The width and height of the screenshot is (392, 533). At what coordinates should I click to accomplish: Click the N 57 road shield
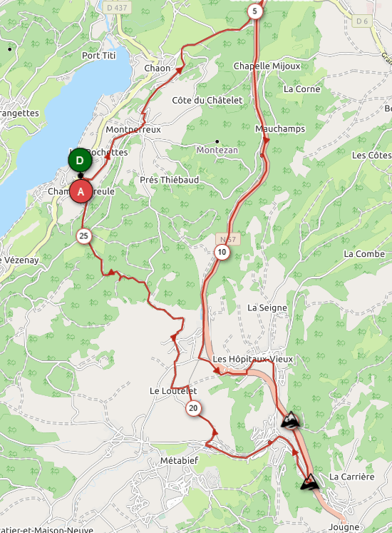(227, 239)
